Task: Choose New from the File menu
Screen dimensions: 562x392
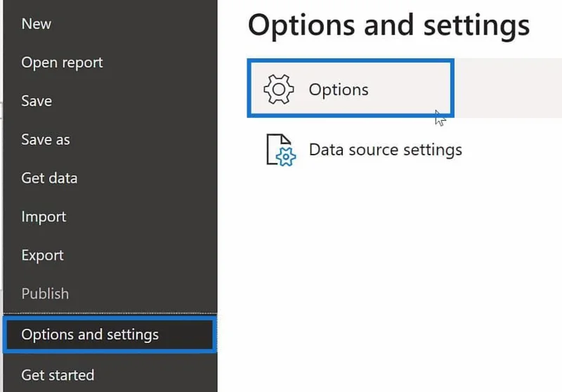Action: point(37,24)
